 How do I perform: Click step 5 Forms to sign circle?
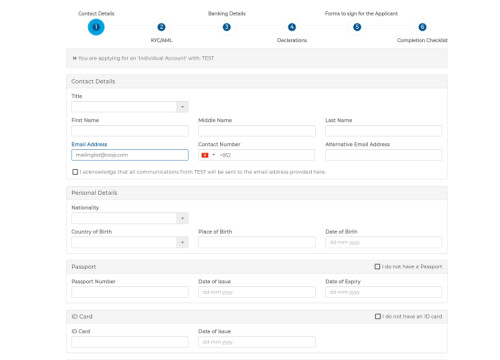point(357,27)
